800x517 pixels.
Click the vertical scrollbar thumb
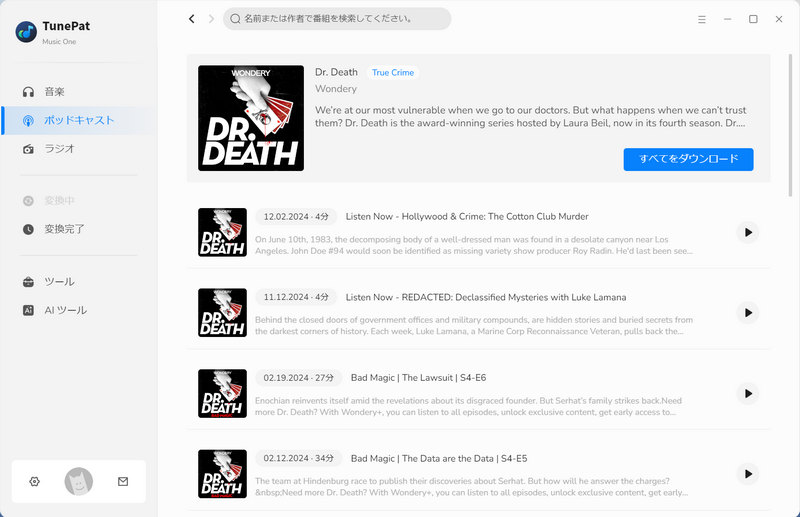pos(790,125)
